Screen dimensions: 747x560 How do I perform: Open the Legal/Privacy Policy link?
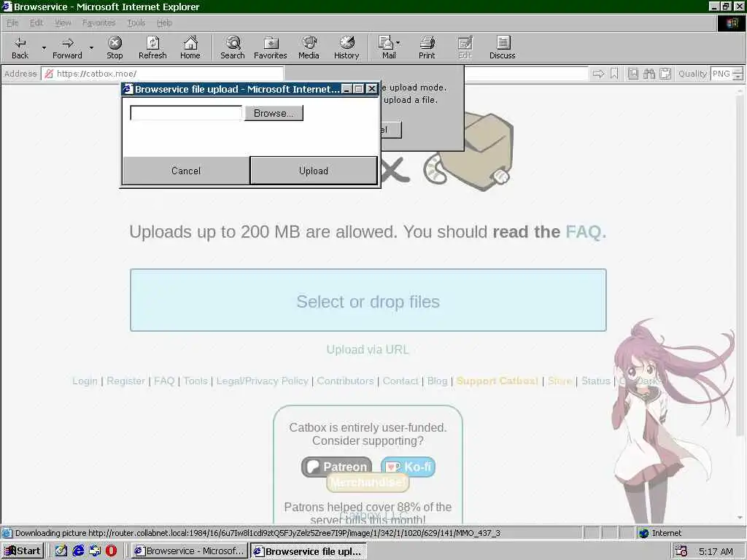pos(262,381)
